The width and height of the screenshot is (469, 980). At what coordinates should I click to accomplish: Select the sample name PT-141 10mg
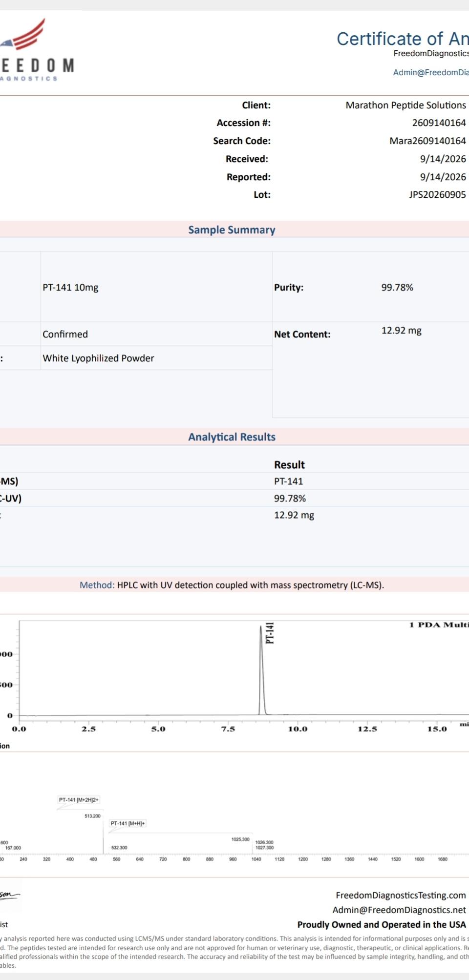coord(70,287)
